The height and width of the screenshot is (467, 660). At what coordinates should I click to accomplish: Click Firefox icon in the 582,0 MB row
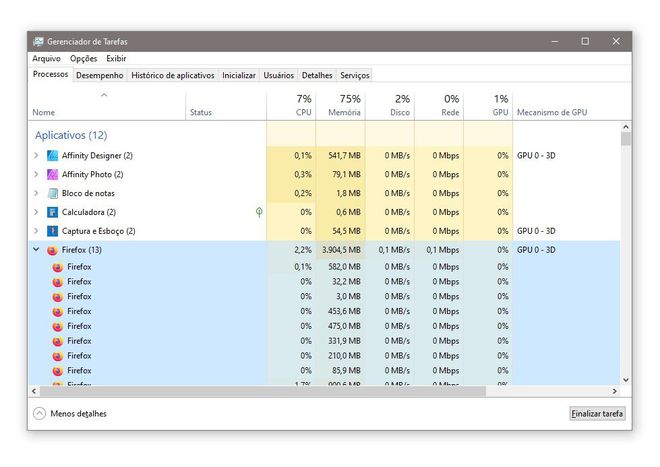[58, 267]
